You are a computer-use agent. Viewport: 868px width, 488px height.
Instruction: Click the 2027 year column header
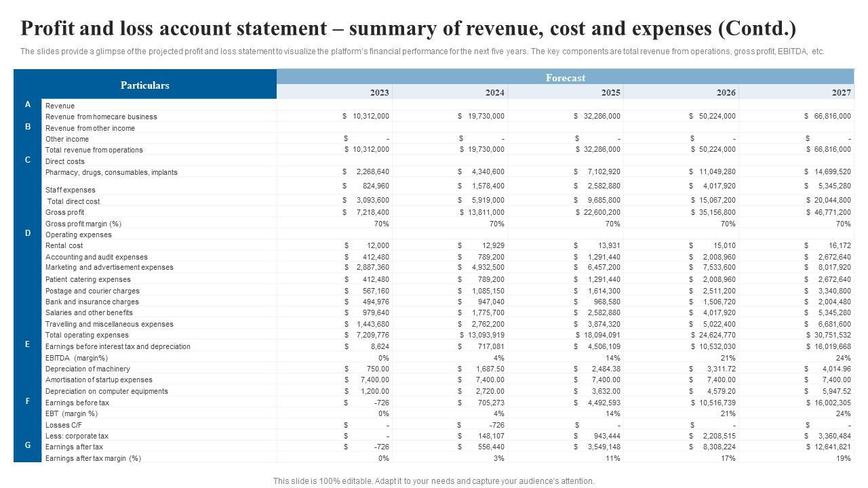[841, 93]
